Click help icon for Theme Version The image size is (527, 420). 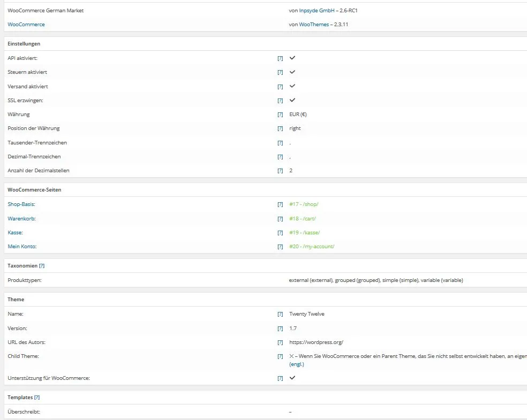click(280, 329)
